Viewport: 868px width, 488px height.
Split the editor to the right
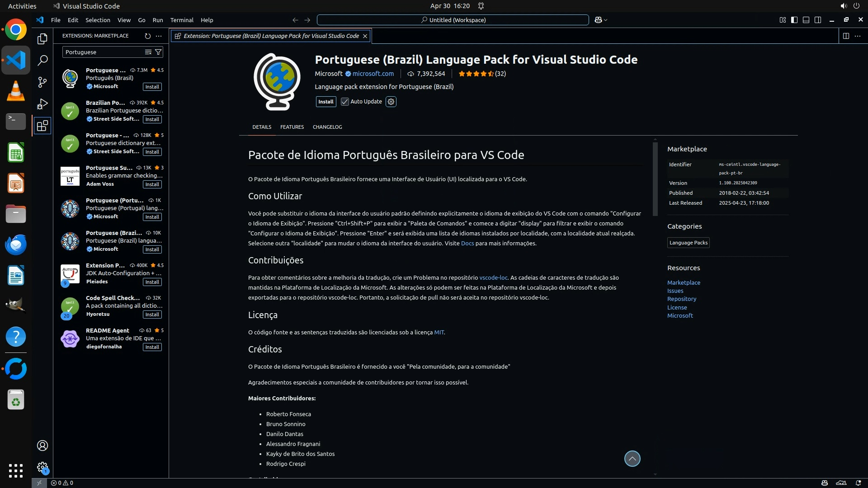click(x=846, y=36)
